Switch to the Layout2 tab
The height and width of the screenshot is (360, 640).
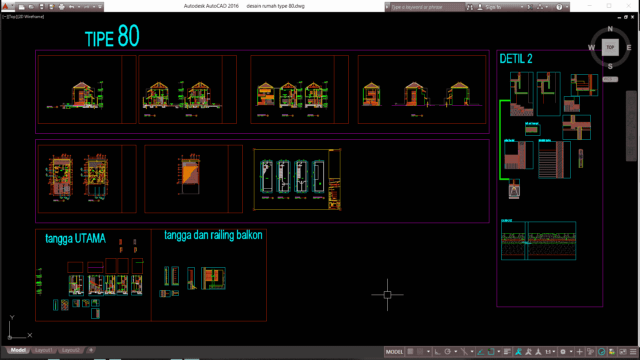(x=71, y=350)
